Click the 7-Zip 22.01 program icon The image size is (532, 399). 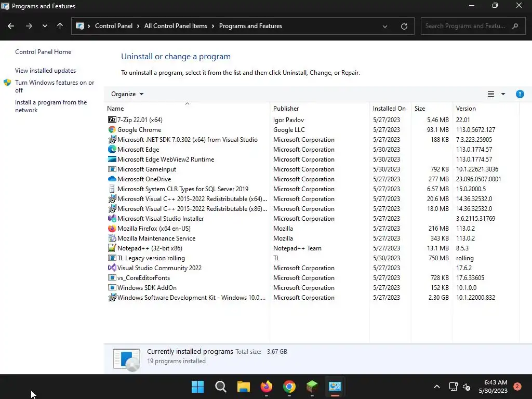point(112,120)
